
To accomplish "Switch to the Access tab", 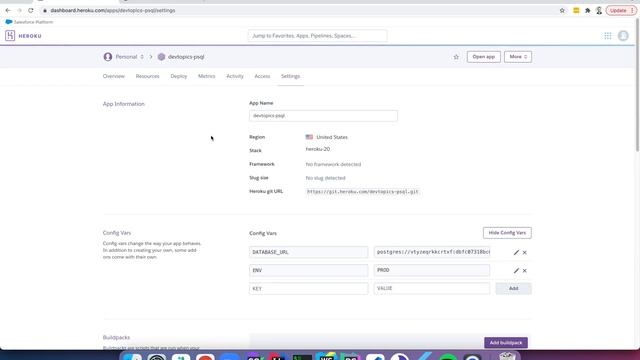I will tap(262, 76).
